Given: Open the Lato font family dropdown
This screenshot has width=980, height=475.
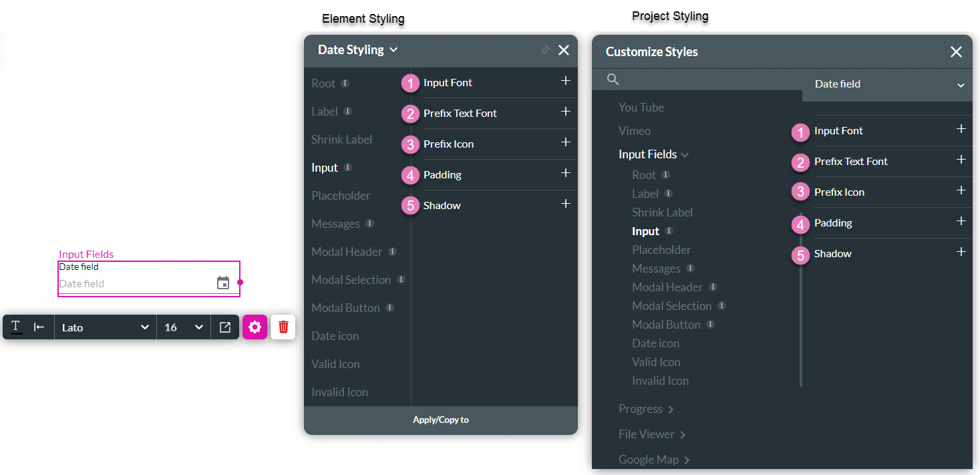Looking at the screenshot, I should [x=105, y=327].
